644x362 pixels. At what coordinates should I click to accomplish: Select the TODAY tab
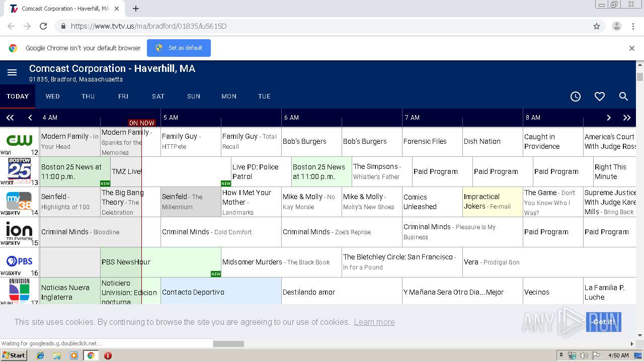click(18, 97)
